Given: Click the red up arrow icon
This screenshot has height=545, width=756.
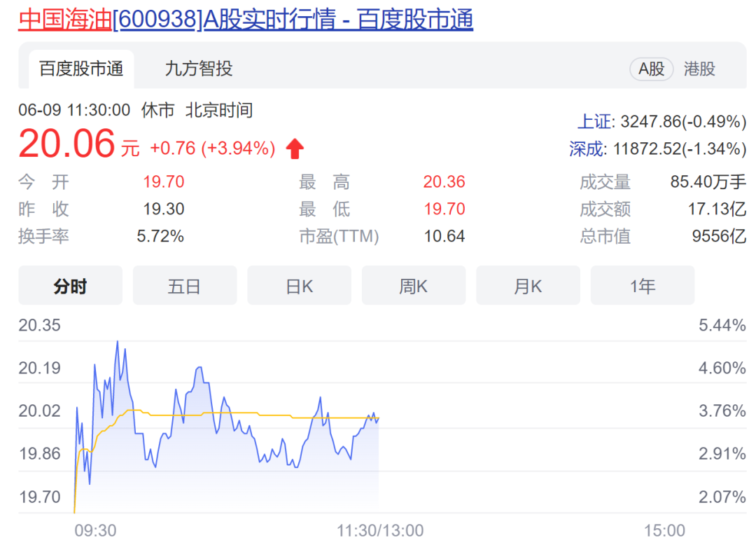Looking at the screenshot, I should (295, 149).
